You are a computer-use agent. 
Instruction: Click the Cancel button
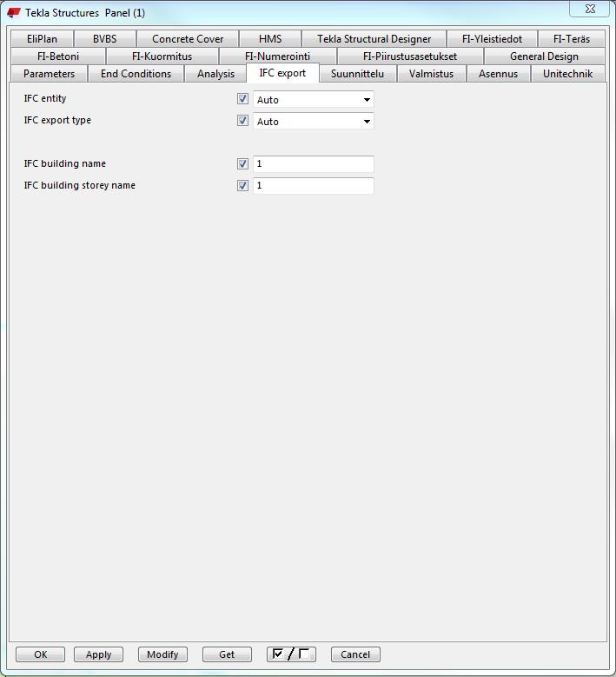[355, 654]
